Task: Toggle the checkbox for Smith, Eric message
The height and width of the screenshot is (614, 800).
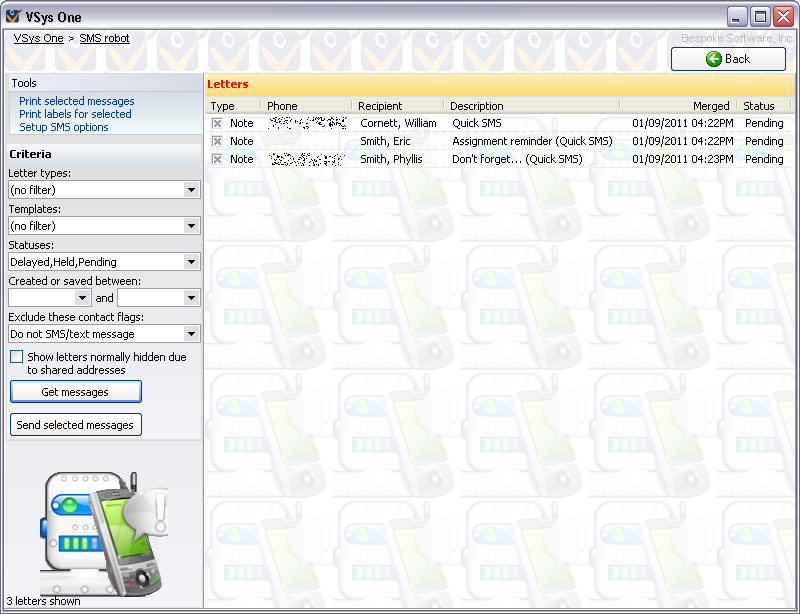Action: 217,141
